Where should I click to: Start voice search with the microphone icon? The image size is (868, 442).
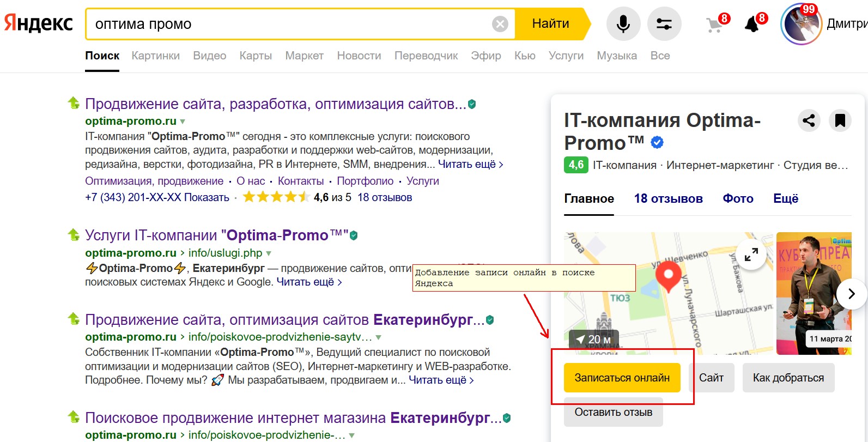(x=623, y=24)
